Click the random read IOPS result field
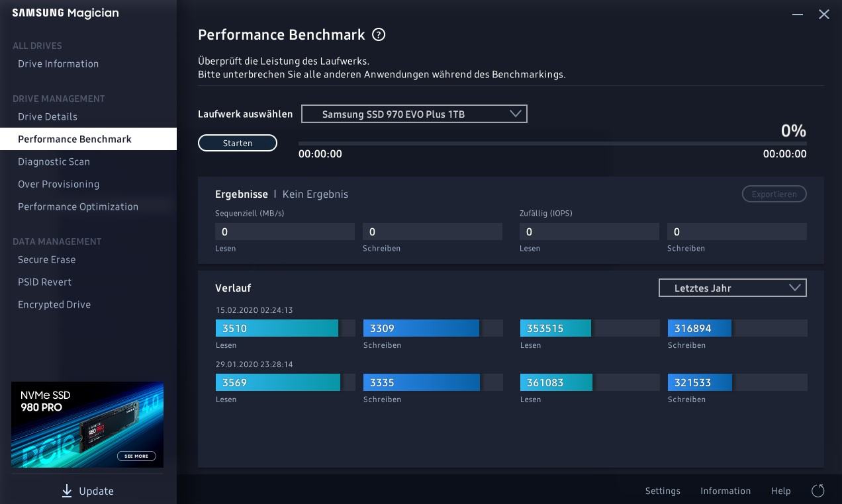Image resolution: width=842 pixels, height=504 pixels. [589, 231]
